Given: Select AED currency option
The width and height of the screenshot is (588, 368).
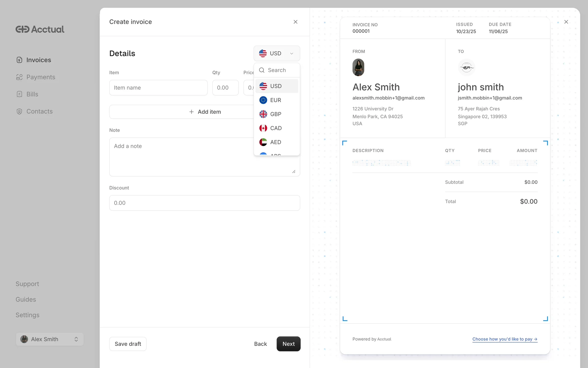Looking at the screenshot, I should click(276, 142).
